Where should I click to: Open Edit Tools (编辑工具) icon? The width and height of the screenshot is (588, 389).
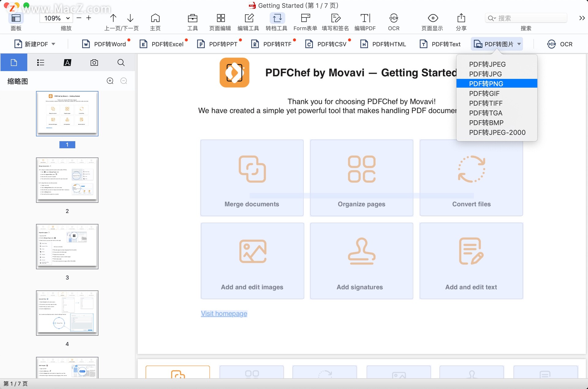pos(249,18)
